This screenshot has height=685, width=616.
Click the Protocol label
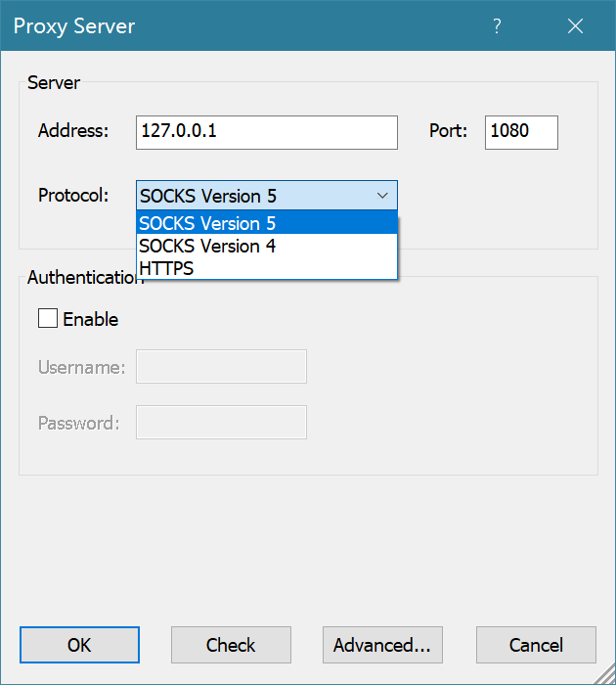coord(73,195)
